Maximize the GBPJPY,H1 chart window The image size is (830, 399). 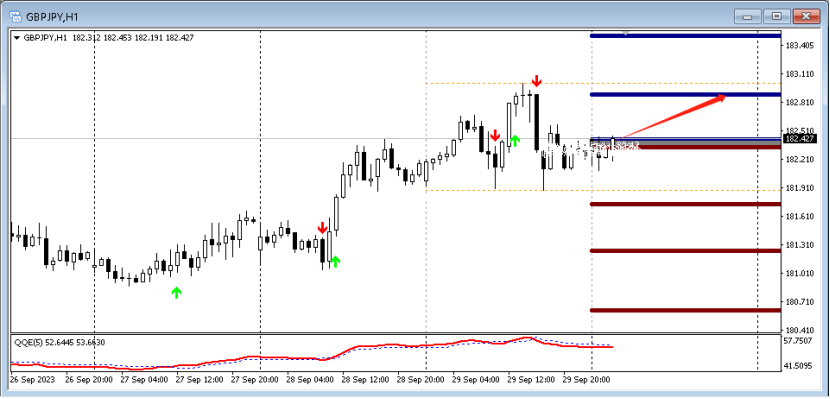pyautogui.click(x=777, y=16)
